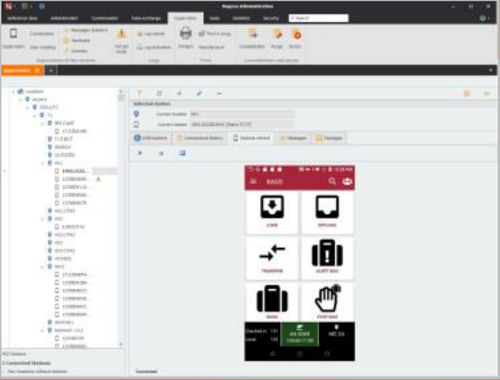500x380 pixels.
Task: Open the Security ribbon tab
Action: (271, 18)
